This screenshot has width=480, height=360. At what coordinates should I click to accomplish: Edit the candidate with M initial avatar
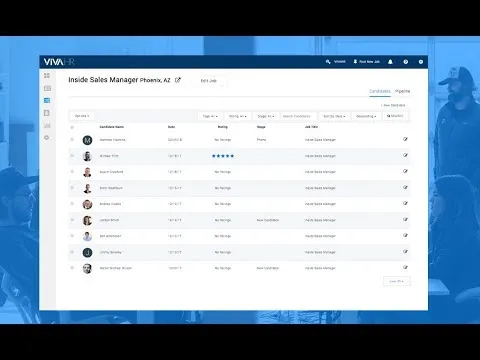[x=405, y=139]
